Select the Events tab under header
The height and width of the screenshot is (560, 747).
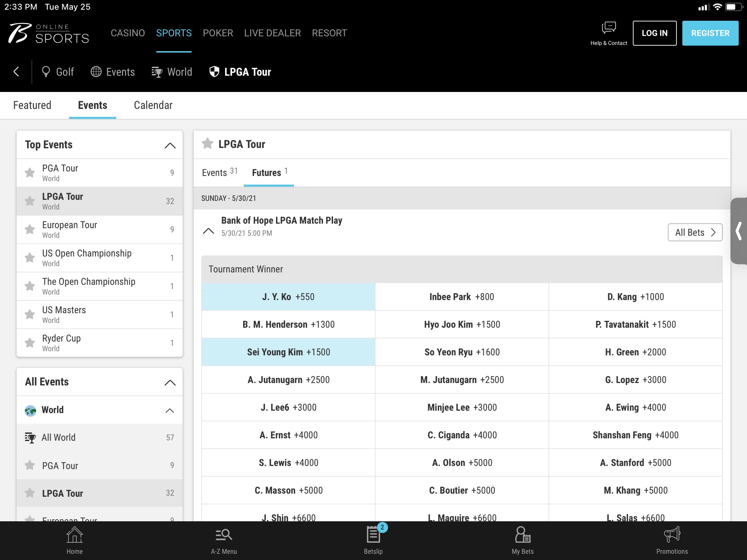(x=93, y=105)
